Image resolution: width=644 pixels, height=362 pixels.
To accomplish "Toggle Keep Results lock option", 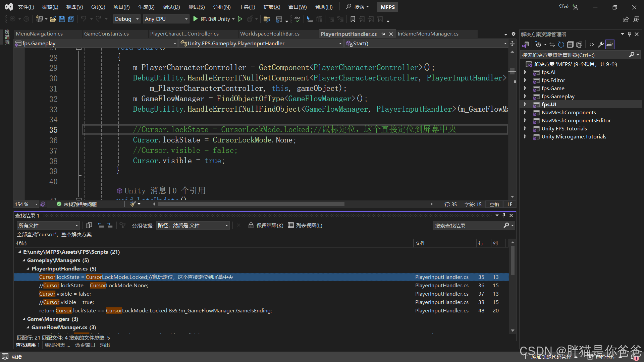I will coord(266,226).
